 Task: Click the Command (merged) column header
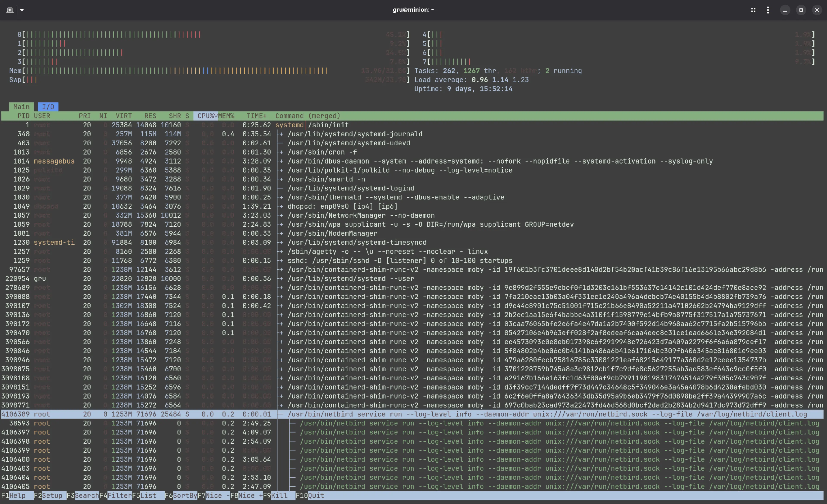tap(308, 116)
